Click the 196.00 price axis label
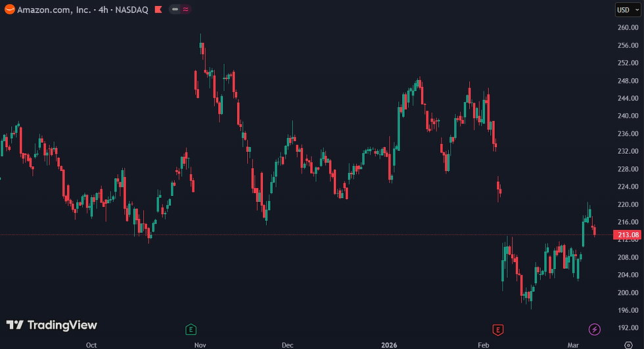 pos(628,310)
